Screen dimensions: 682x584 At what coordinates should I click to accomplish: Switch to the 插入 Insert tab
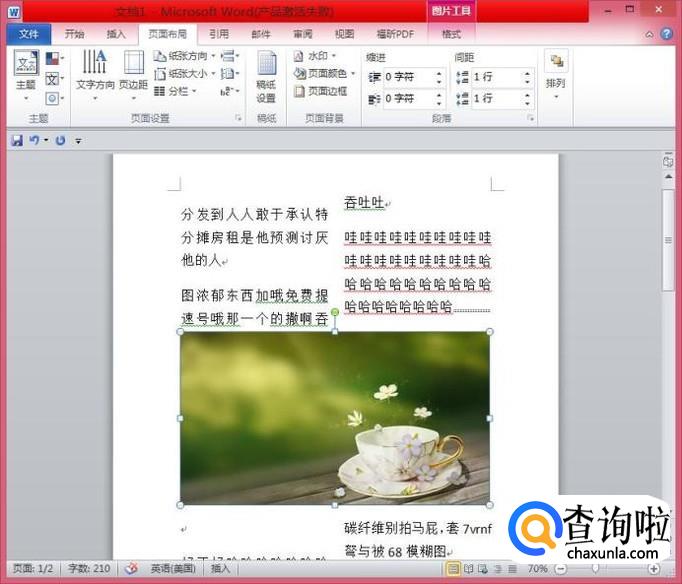coord(116,34)
